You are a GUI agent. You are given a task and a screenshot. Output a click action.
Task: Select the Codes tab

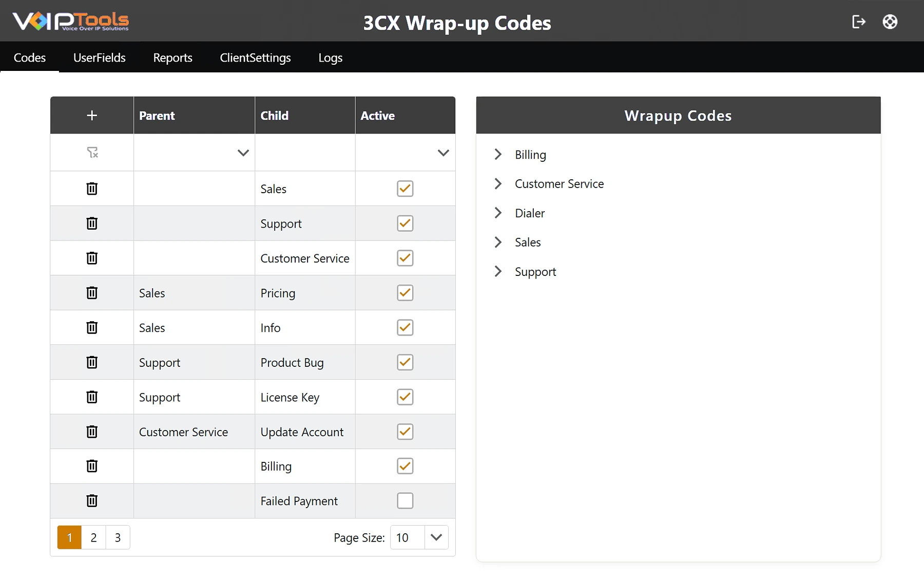coord(30,58)
